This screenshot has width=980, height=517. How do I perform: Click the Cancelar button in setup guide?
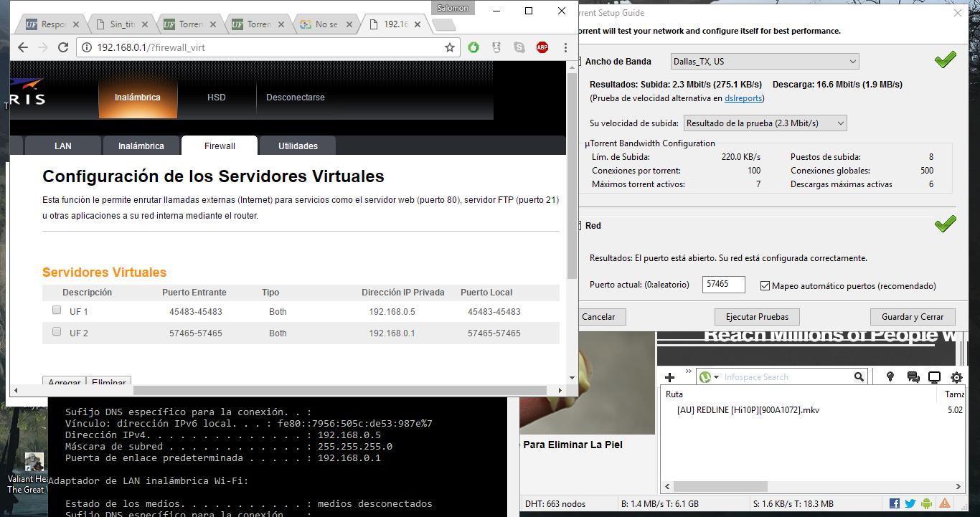coord(599,317)
